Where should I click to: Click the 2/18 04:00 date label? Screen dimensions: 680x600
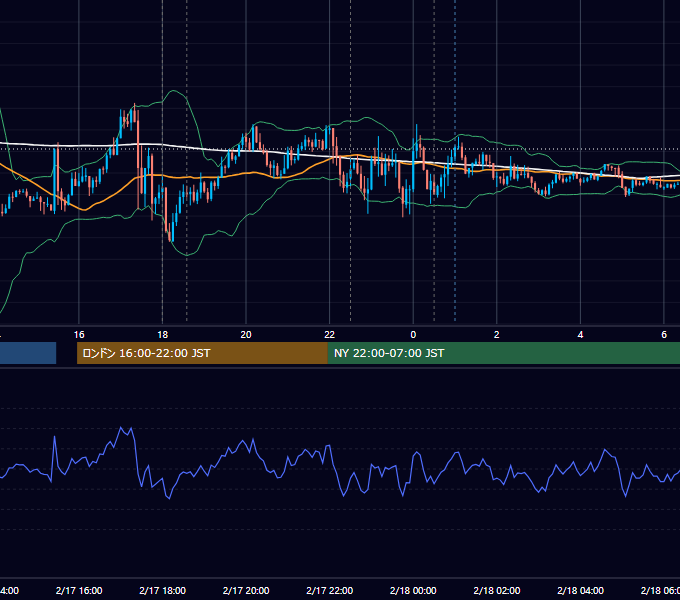[580, 590]
